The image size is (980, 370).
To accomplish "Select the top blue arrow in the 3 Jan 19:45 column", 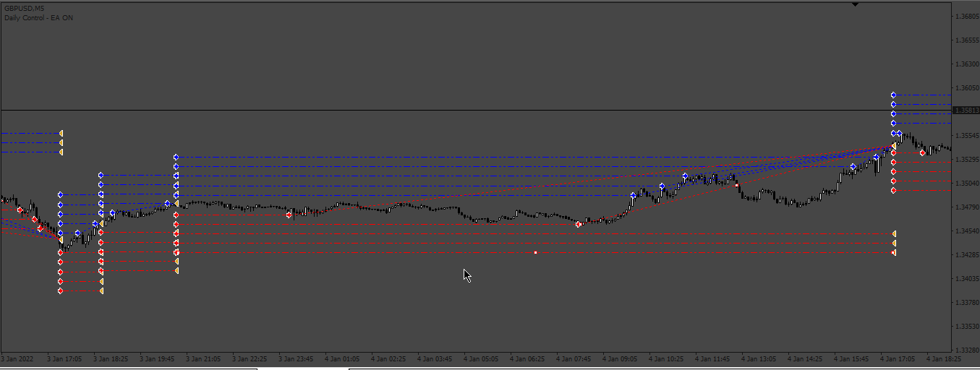I will tap(176, 157).
